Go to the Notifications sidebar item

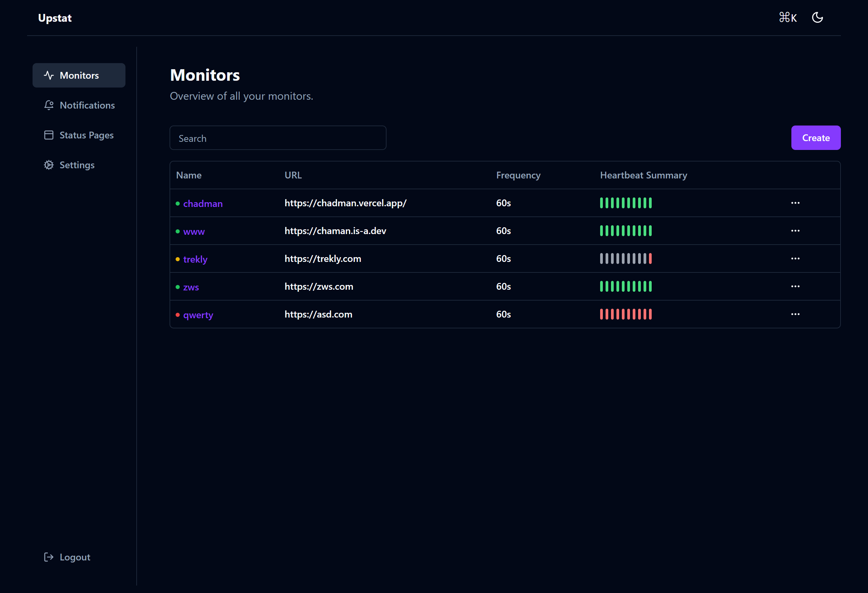[x=87, y=106]
